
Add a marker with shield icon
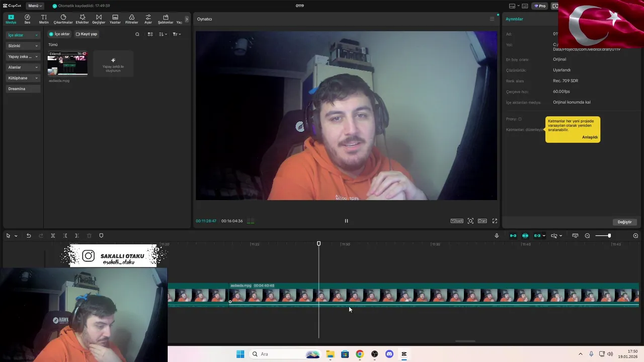coord(101,236)
